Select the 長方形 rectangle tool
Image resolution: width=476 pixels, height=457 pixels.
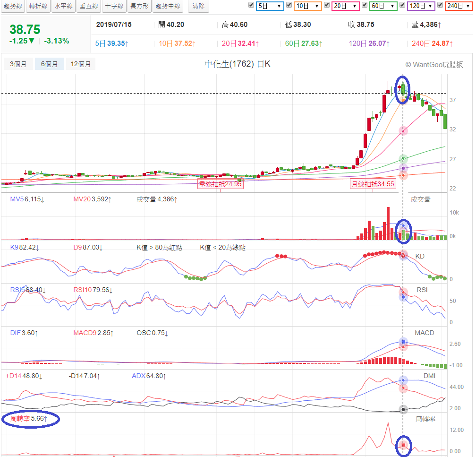[139, 6]
